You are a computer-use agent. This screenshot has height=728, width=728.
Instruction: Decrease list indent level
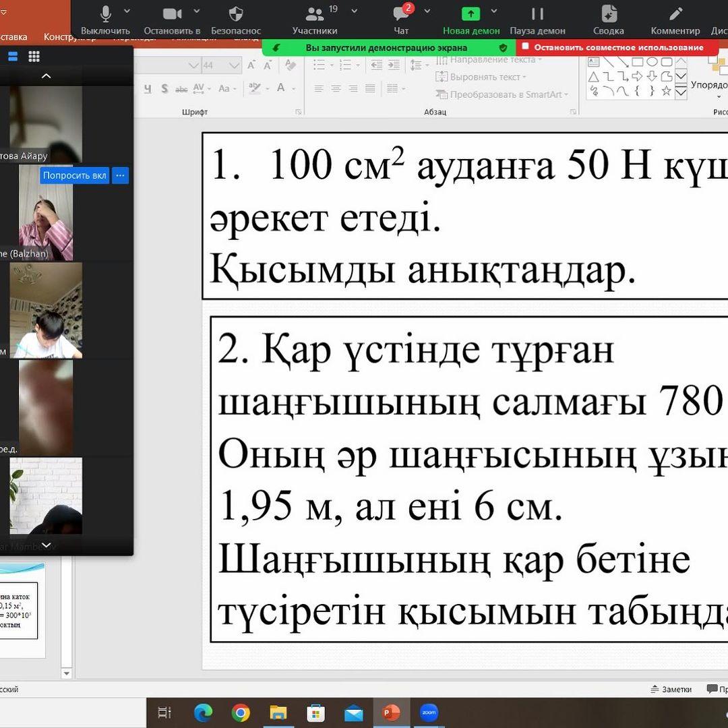(x=377, y=65)
